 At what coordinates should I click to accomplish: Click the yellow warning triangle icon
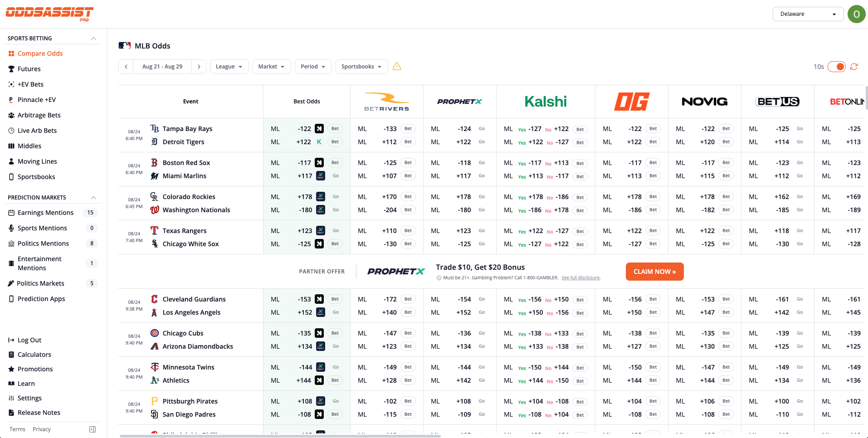[397, 66]
